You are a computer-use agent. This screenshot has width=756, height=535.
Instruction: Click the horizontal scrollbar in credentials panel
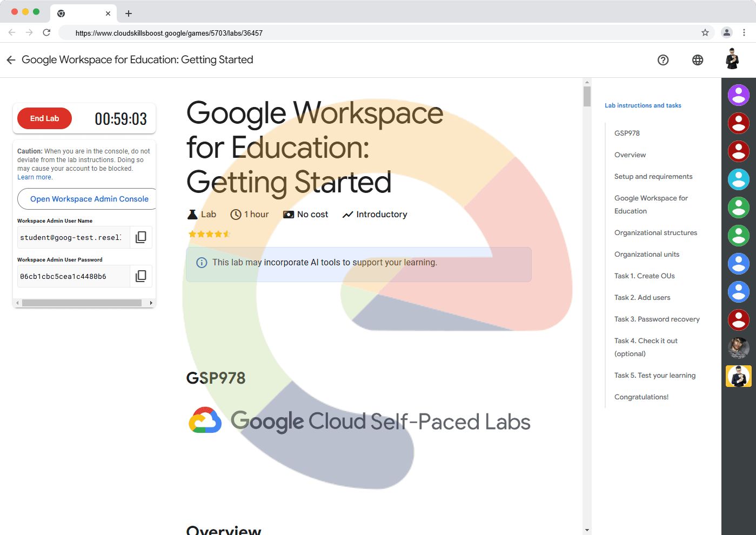pyautogui.click(x=81, y=303)
